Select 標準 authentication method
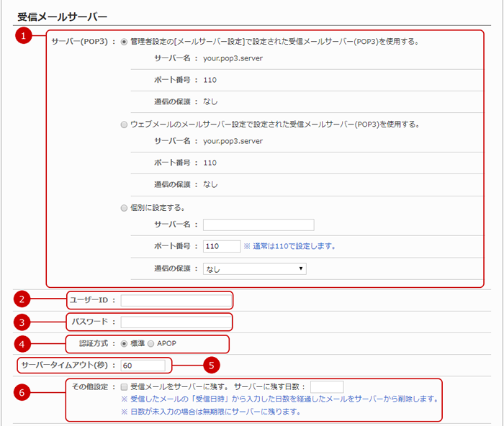Screen dimensions: 504x426 [125, 343]
